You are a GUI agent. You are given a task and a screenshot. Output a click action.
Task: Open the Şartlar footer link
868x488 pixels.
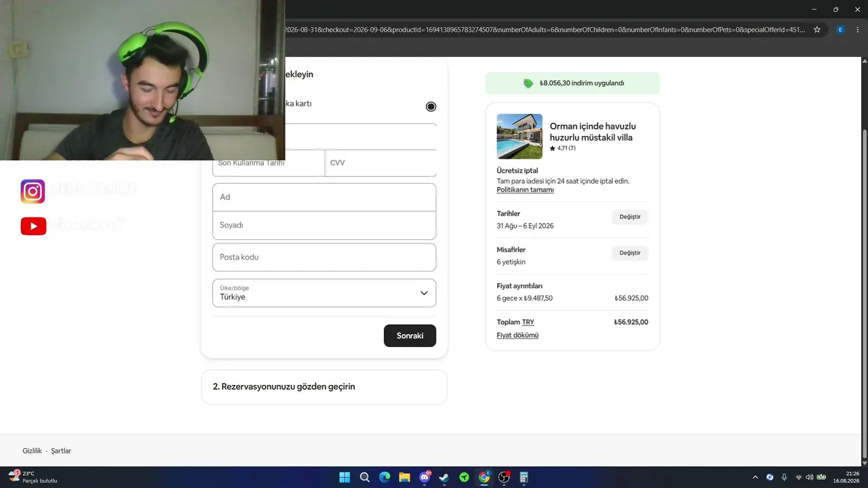tap(61, 451)
